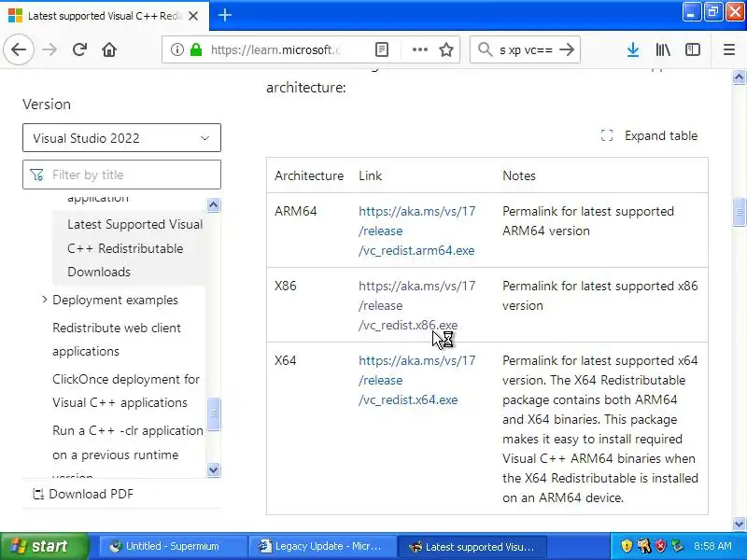Click the search magnifier icon
The image size is (747, 560).
485,49
